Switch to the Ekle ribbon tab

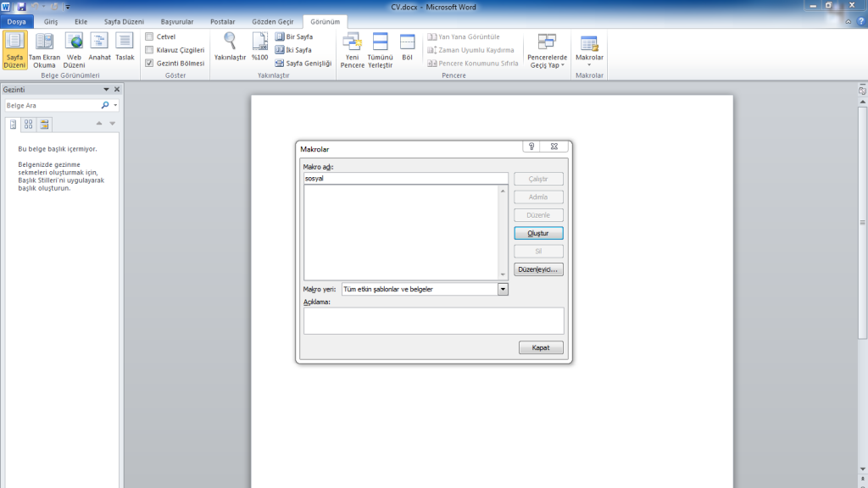(81, 22)
